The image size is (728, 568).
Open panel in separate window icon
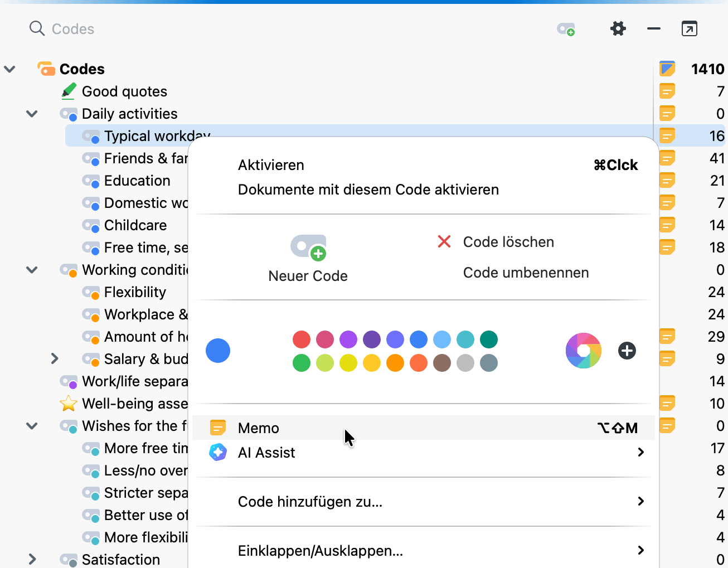[x=690, y=28]
